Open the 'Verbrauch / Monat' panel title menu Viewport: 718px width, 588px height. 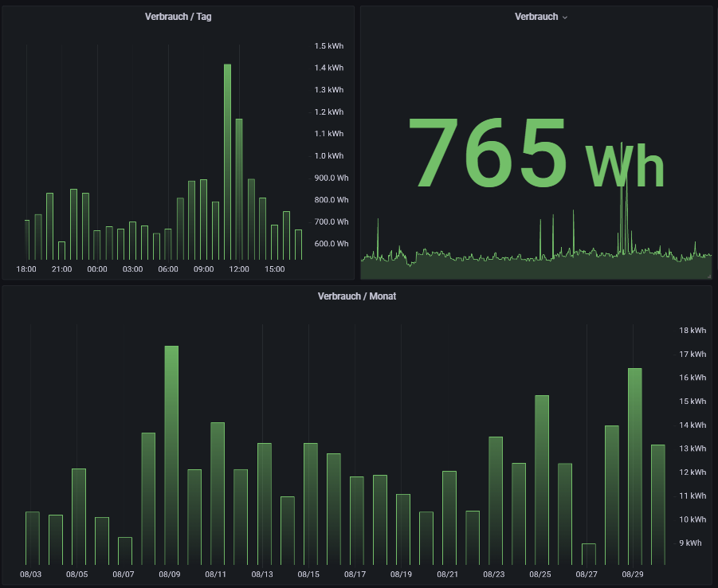click(x=356, y=296)
